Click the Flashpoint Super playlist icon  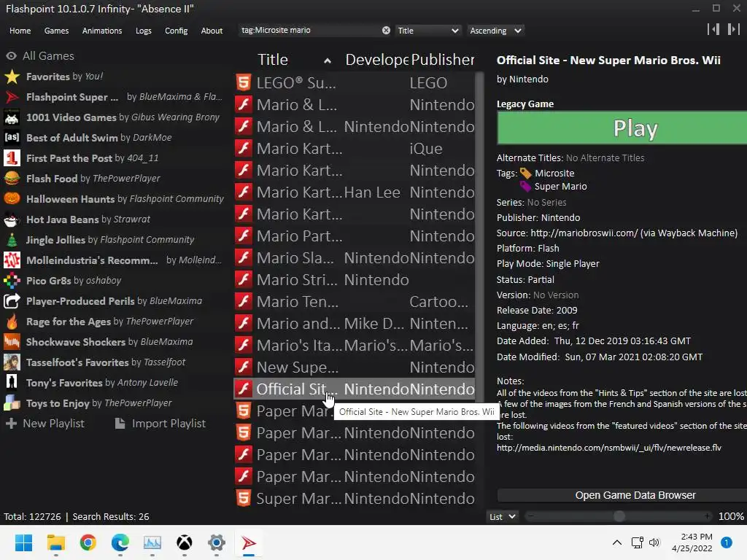click(12, 97)
